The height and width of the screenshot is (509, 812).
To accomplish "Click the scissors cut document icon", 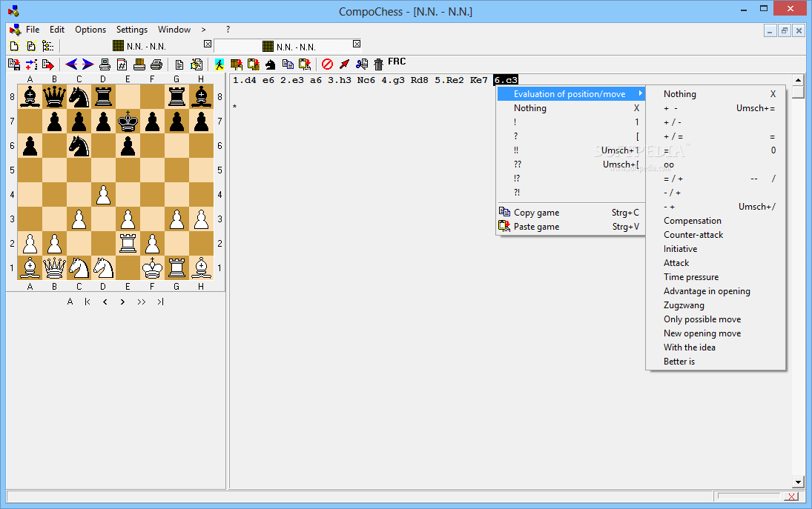I will [x=361, y=64].
